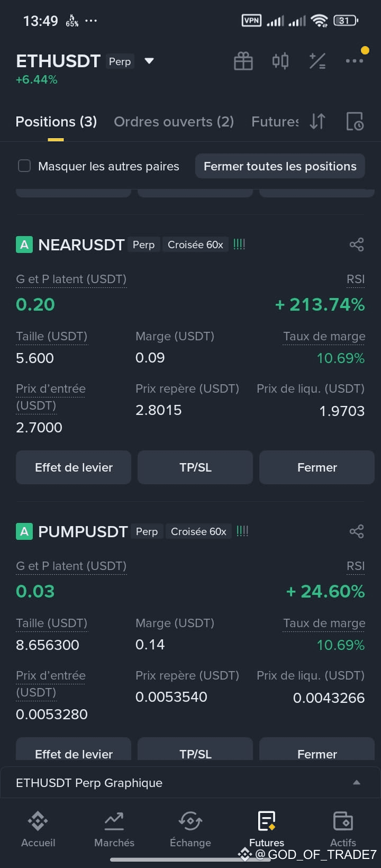
Task: Switch to Ordres ouverts (2) tab
Action: click(174, 122)
